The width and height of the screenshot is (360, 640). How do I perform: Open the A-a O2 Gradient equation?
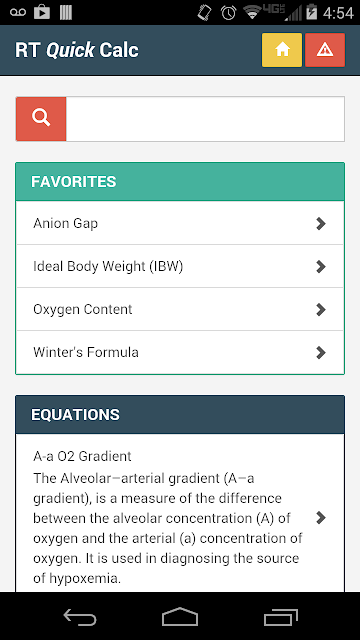coord(180,513)
